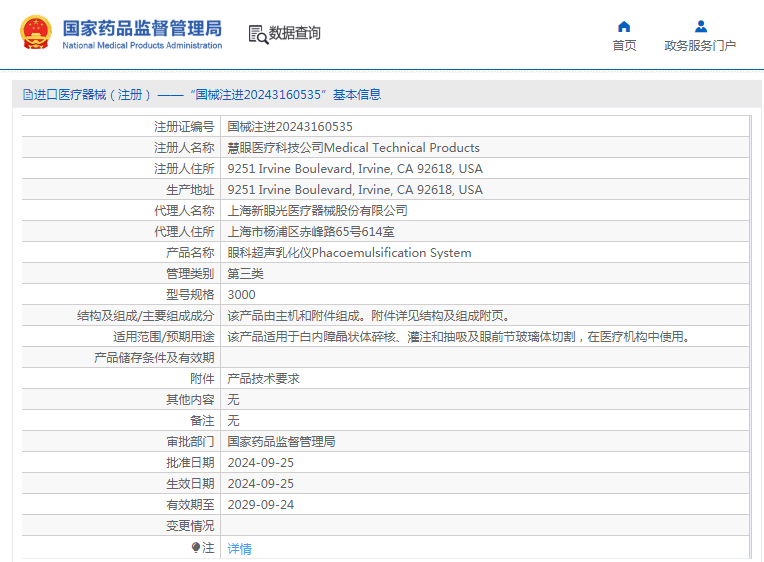The height and width of the screenshot is (562, 764).
Task: Click the 注册证编号 row label
Action: click(184, 127)
